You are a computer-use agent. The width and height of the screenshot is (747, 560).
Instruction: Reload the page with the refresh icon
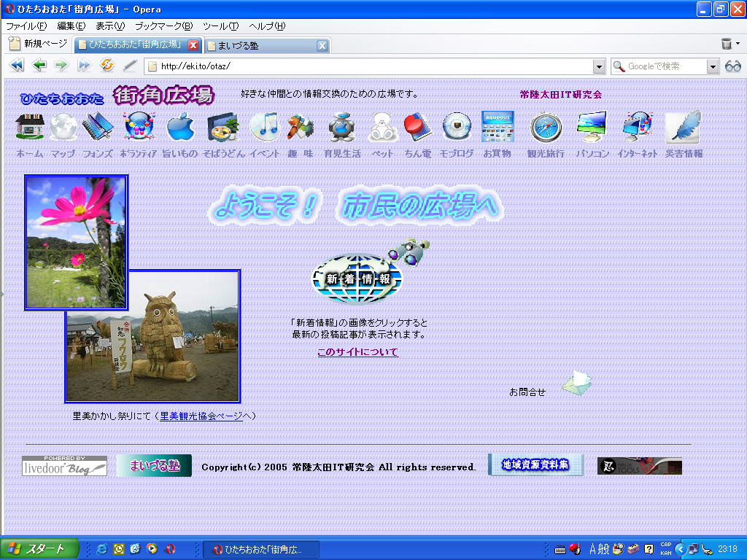tap(107, 65)
